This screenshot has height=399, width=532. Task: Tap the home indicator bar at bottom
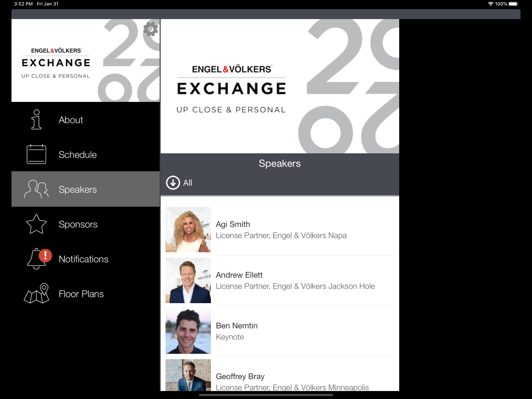point(266,395)
